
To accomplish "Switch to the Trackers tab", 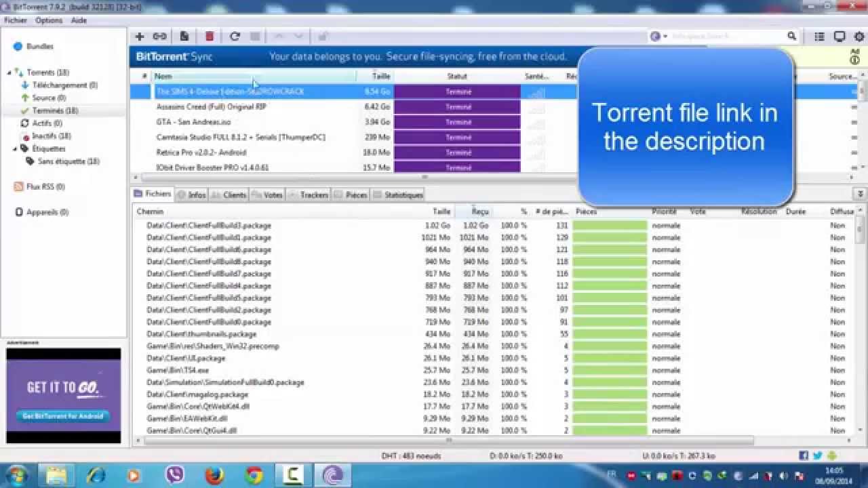I will [x=309, y=195].
